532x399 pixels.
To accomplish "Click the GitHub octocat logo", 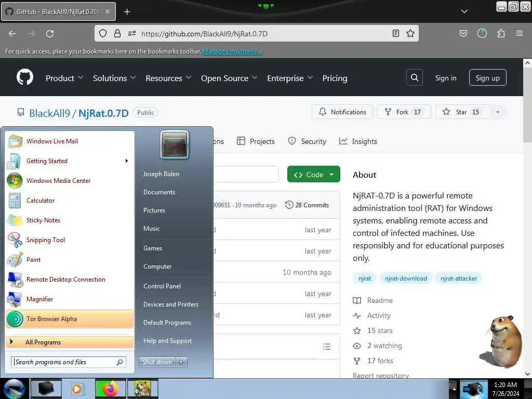I will (x=25, y=77).
